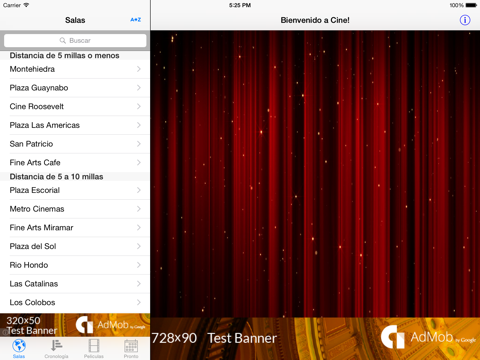The height and width of the screenshot is (360, 480).
Task: Open San Patricio theater
Action: [x=75, y=144]
